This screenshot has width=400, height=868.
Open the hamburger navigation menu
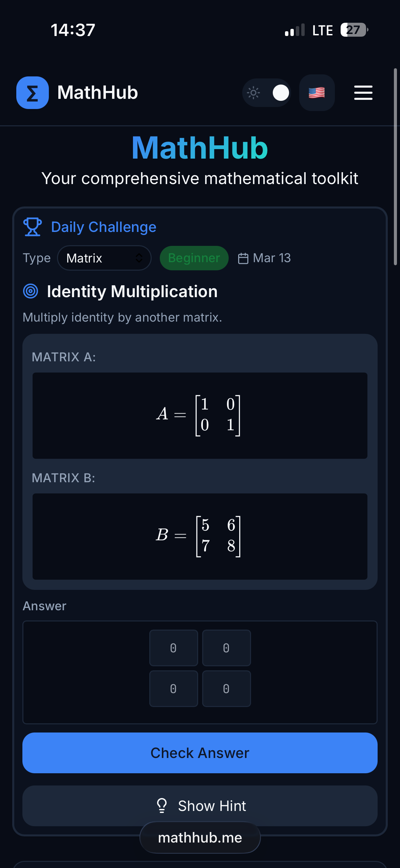[363, 93]
